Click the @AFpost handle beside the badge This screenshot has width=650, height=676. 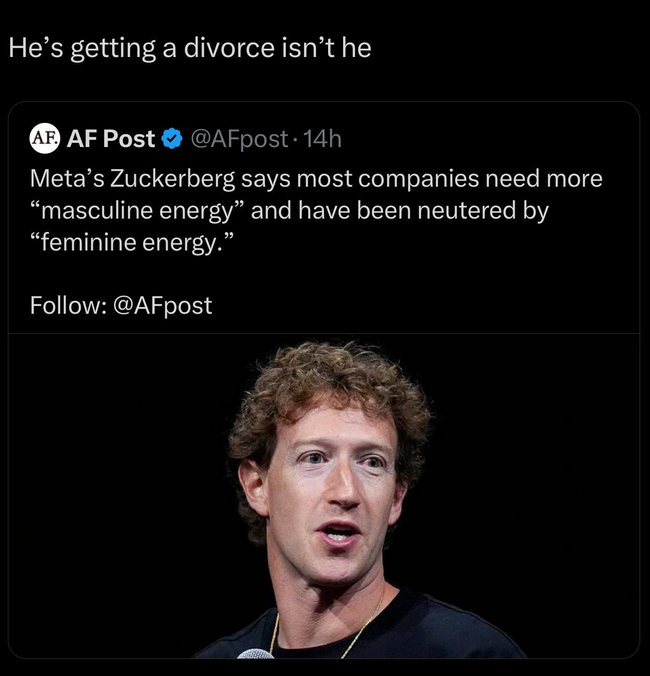click(x=238, y=139)
